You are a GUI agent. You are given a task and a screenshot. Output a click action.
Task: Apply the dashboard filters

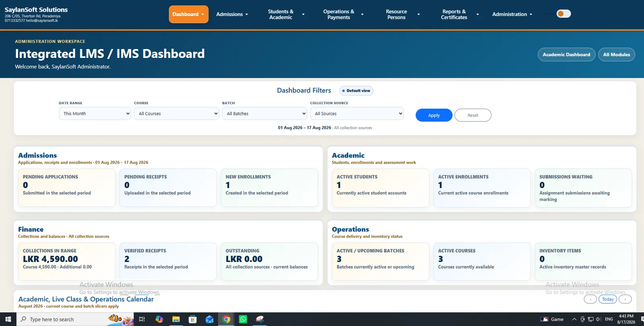434,115
